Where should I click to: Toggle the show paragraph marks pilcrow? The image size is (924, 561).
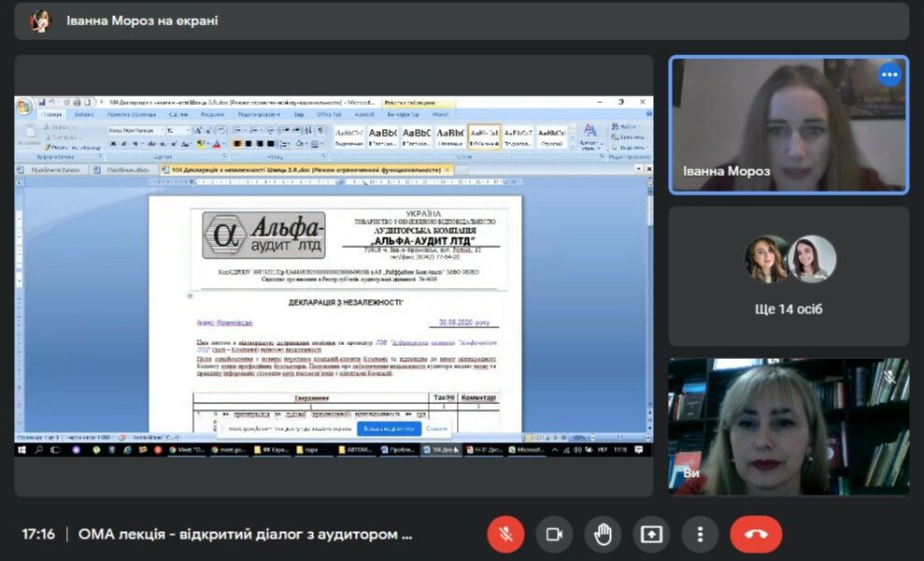click(x=320, y=130)
